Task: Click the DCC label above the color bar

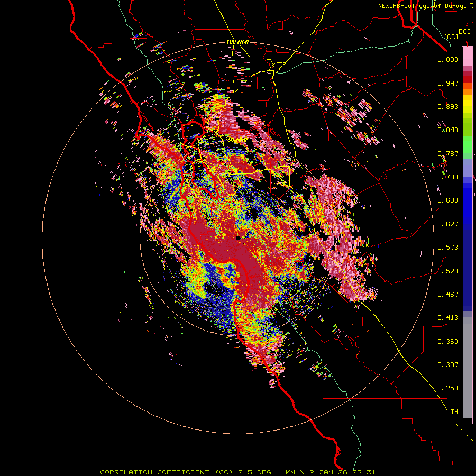Action: pos(464,32)
